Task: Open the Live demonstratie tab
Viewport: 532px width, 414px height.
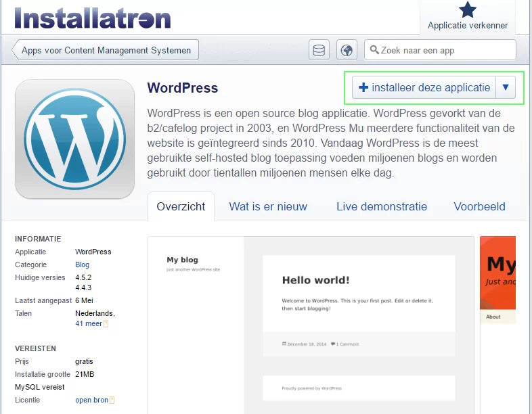Action: coord(382,206)
